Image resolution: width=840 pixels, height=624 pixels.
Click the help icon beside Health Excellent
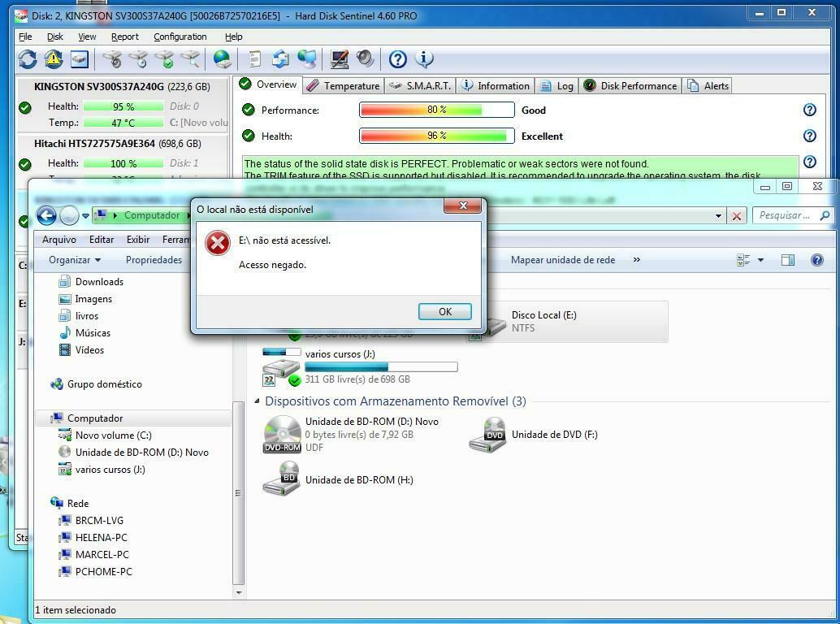click(809, 136)
